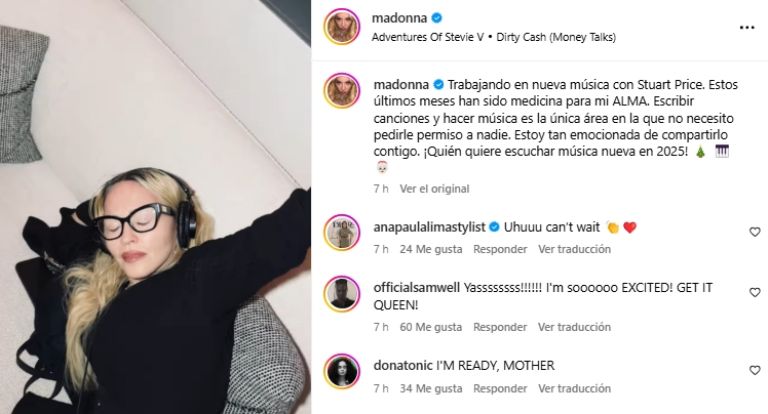This screenshot has width=768, height=414.
Task: Click madonna's profile picture in the header
Action: click(342, 26)
